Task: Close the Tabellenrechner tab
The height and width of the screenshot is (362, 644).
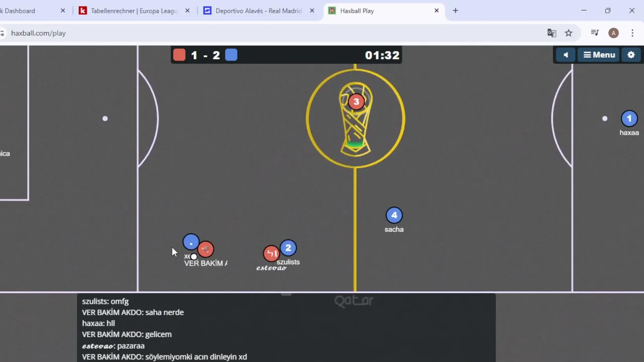Action: [x=188, y=11]
